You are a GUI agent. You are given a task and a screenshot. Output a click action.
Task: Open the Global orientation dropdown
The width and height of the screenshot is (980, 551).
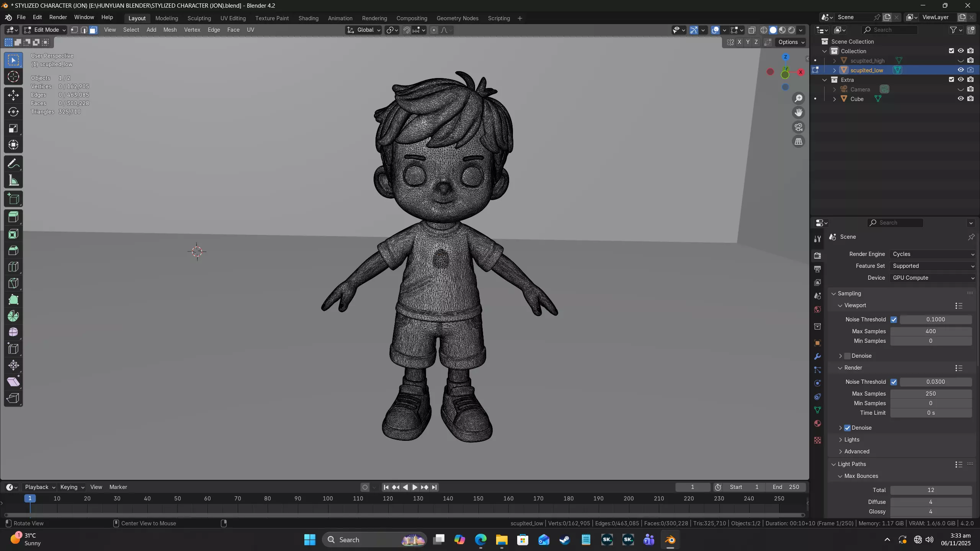coord(363,30)
